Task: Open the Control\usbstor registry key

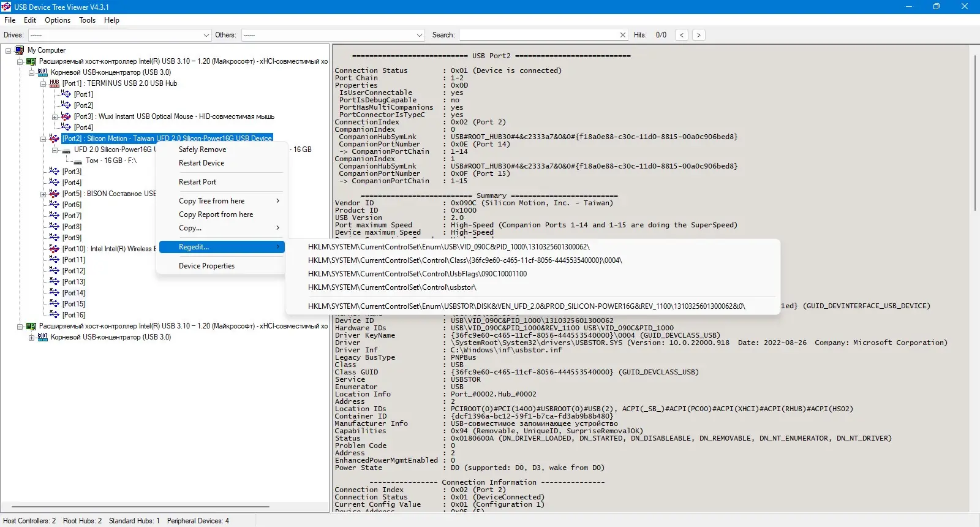Action: pos(533,287)
